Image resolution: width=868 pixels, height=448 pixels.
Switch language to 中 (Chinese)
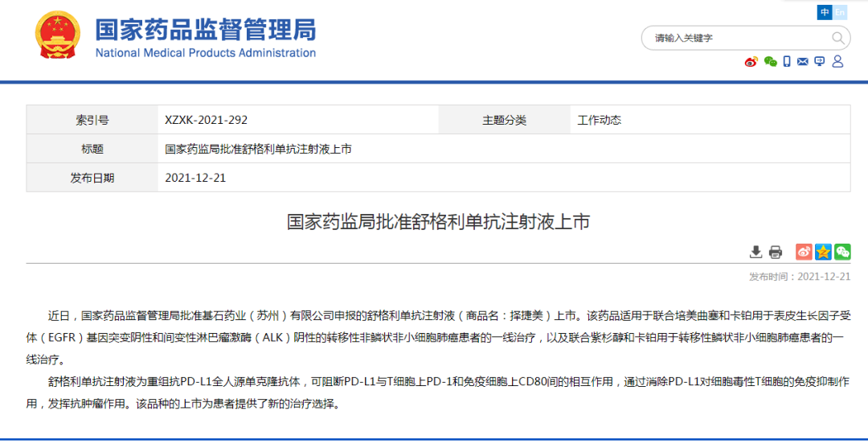[825, 12]
